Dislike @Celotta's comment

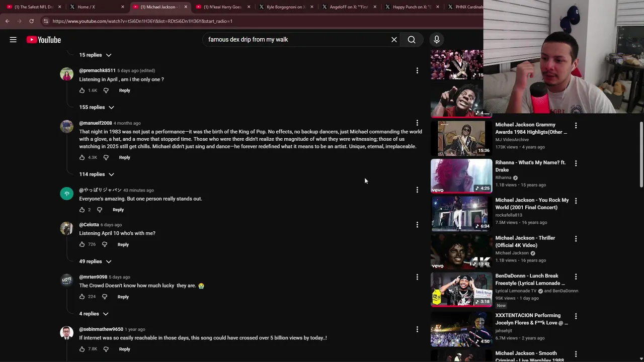[x=104, y=244]
